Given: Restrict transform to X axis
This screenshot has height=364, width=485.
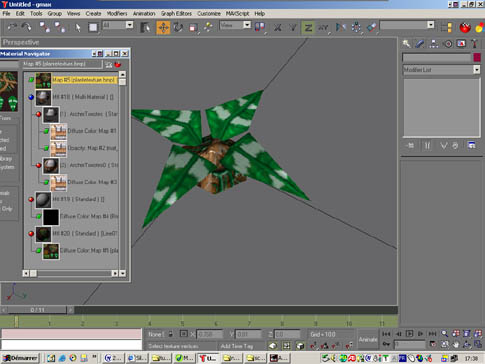Looking at the screenshot, I should coord(277,27).
